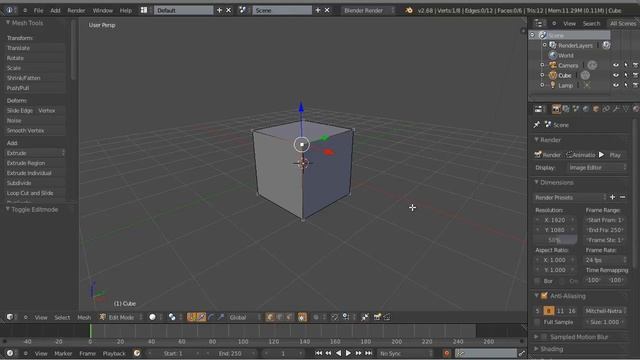The height and width of the screenshot is (360, 640).
Task: Open the View menu in 3D viewport header
Action: click(41, 317)
